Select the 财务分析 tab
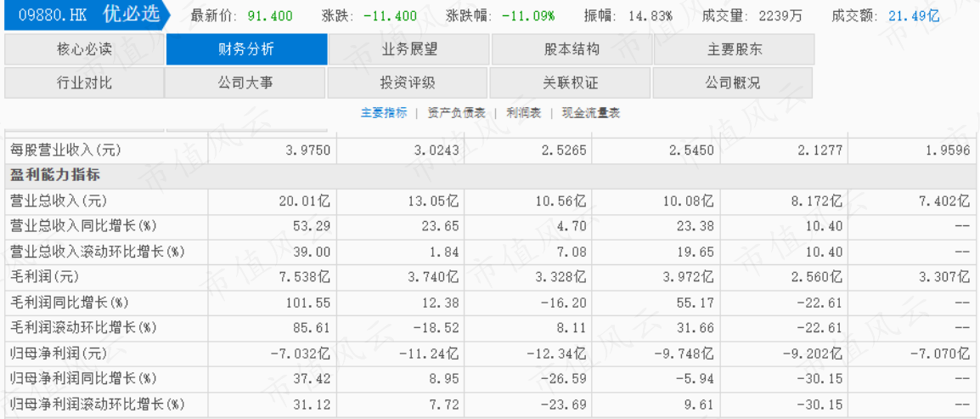 247,49
